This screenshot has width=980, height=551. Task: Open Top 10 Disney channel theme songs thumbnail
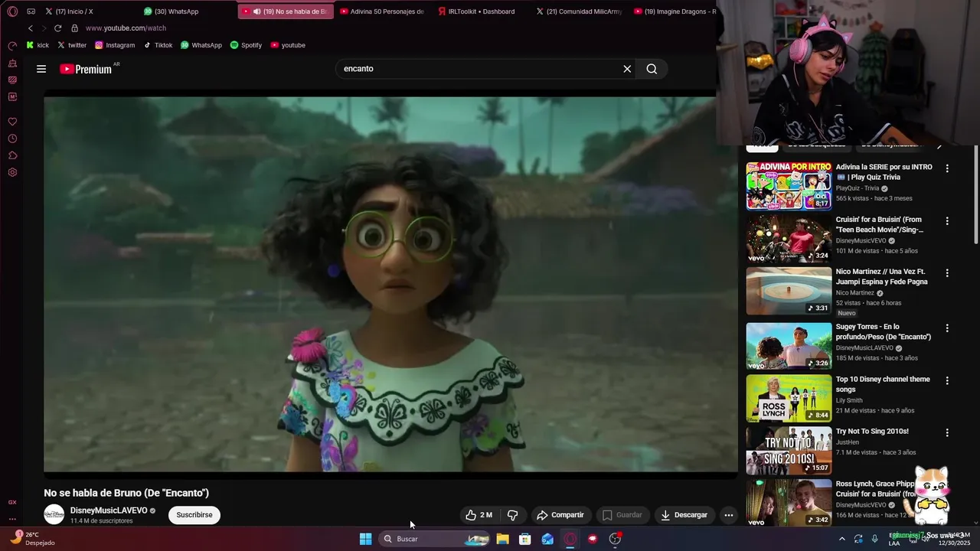coord(789,398)
